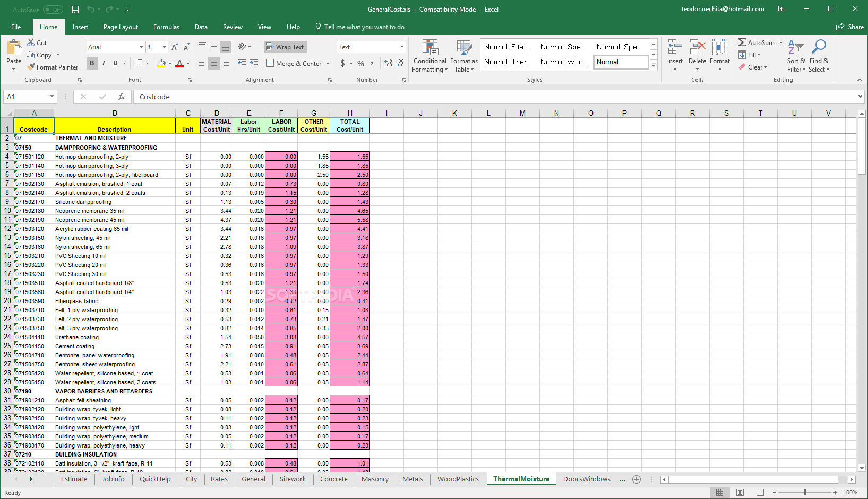The height and width of the screenshot is (499, 868).
Task: Open number format dropdown showing Text
Action: [402, 47]
